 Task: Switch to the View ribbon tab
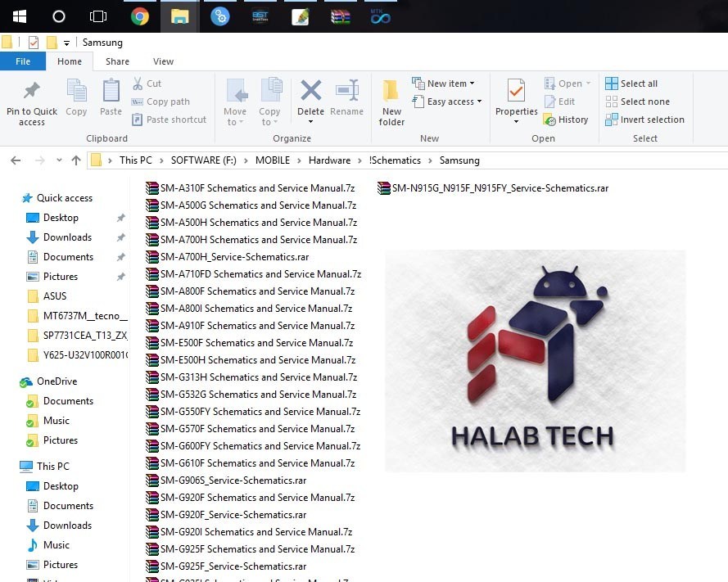tap(164, 61)
